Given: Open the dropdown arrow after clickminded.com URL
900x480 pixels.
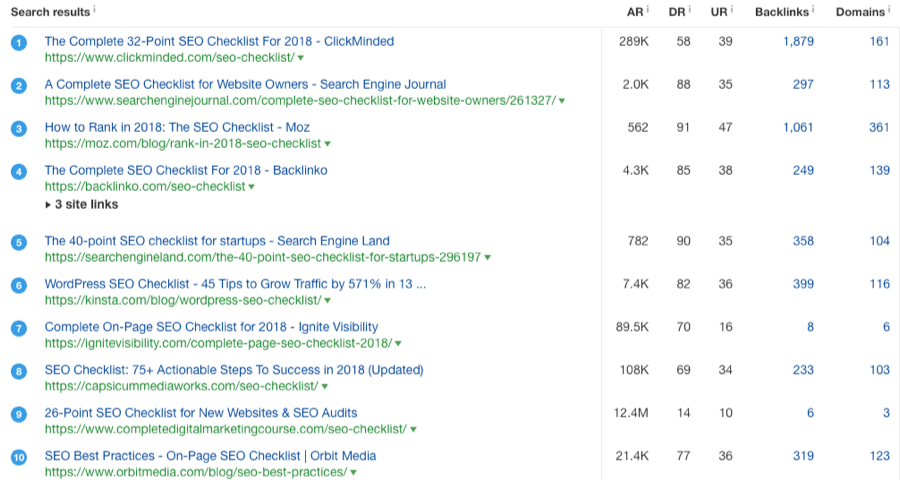Looking at the screenshot, I should point(301,58).
